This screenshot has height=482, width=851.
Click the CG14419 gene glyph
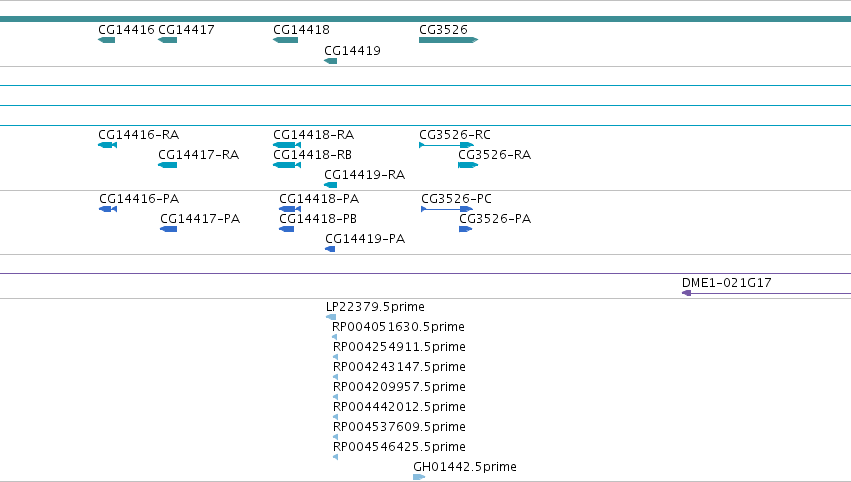click(331, 61)
